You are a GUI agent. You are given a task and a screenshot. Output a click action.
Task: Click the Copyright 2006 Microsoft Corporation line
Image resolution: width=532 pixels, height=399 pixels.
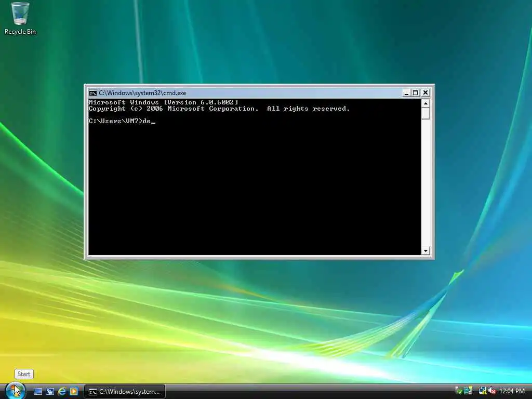[219, 109]
